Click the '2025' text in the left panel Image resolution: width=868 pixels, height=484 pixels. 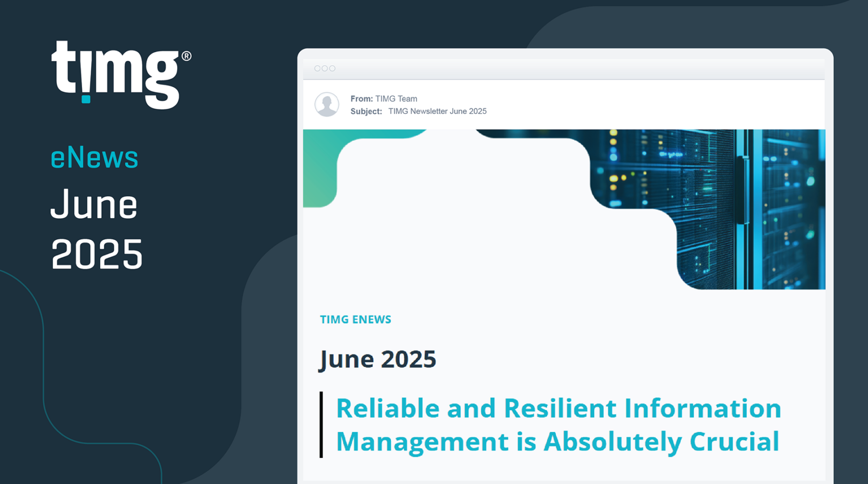click(97, 254)
